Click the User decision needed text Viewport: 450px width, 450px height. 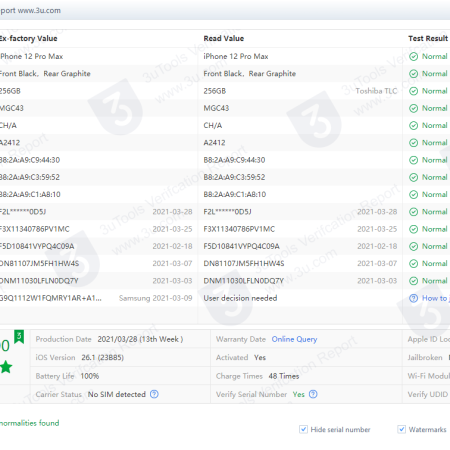coord(240,298)
